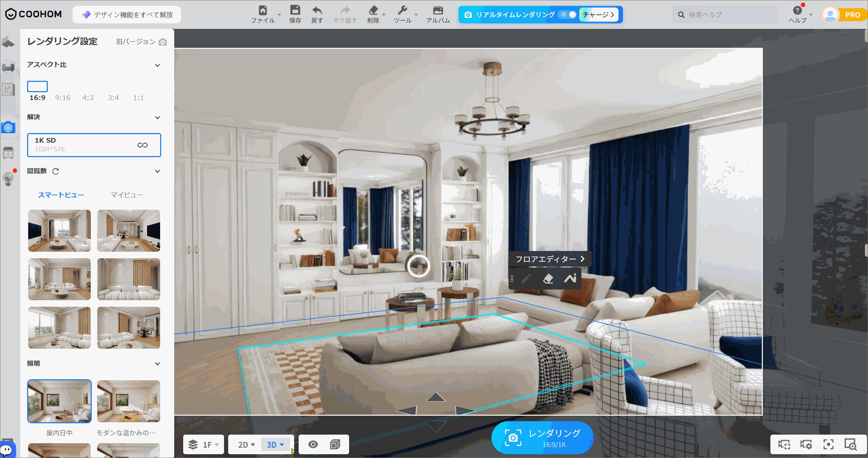This screenshot has width=868, height=458.
Task: Select the 16:9 aspect ratio
Action: pos(37,91)
